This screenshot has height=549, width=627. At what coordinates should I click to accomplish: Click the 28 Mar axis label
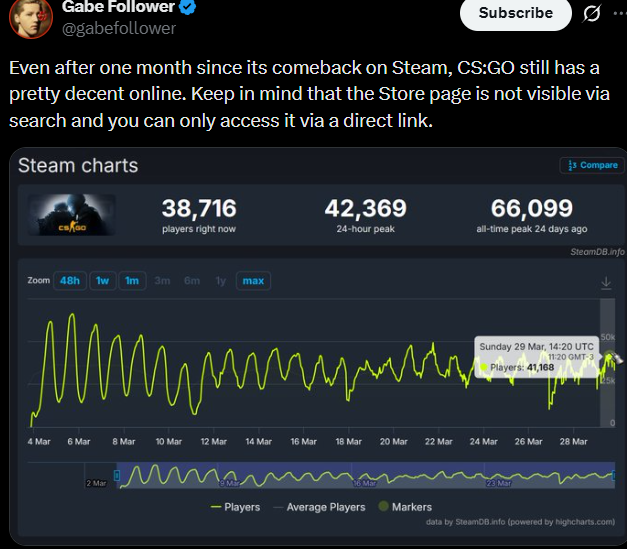(x=573, y=442)
